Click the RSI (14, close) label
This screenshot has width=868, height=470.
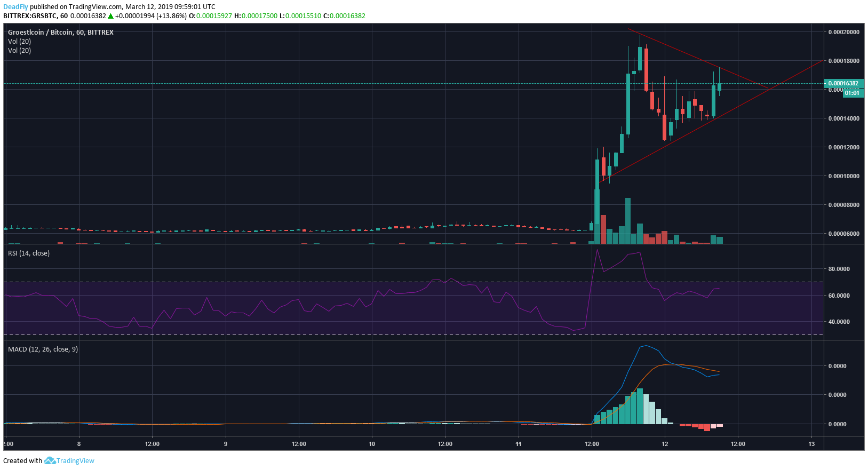[x=29, y=253]
